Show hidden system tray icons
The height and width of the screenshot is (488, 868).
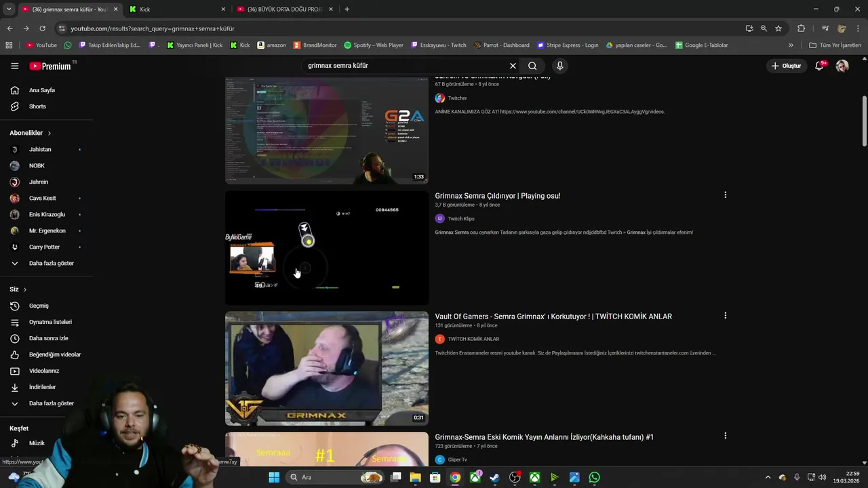coord(768,477)
